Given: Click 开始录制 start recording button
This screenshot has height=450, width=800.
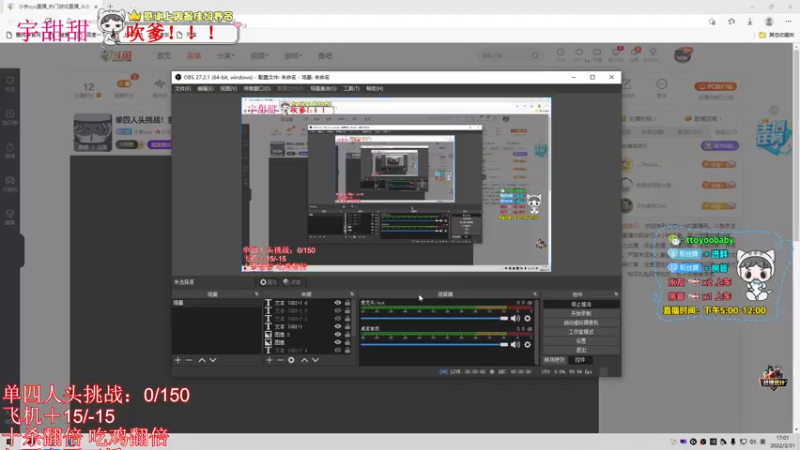Looking at the screenshot, I should (x=581, y=313).
